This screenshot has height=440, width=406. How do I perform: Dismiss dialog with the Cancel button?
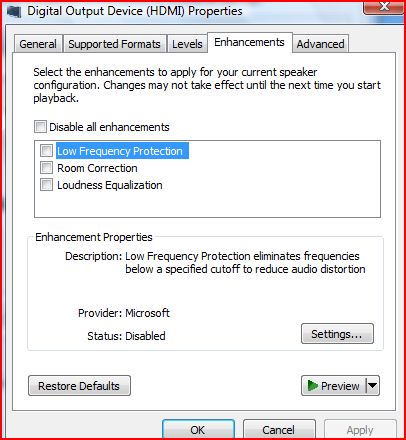click(279, 429)
